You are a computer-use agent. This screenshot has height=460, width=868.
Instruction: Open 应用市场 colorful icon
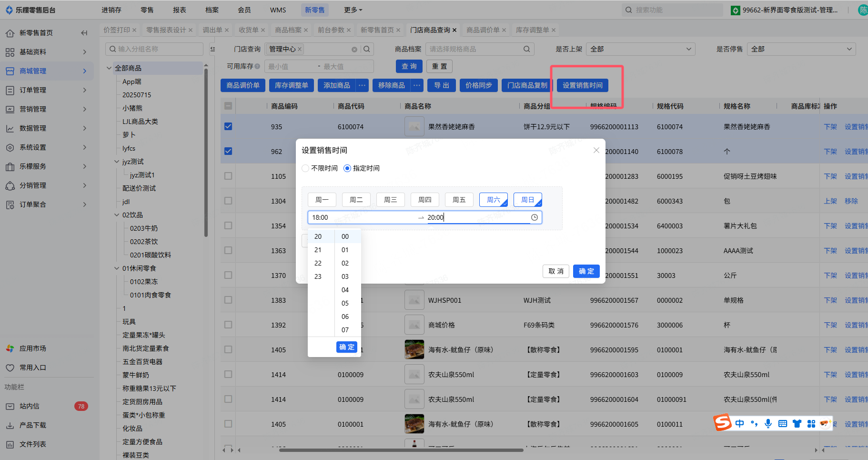tap(10, 348)
